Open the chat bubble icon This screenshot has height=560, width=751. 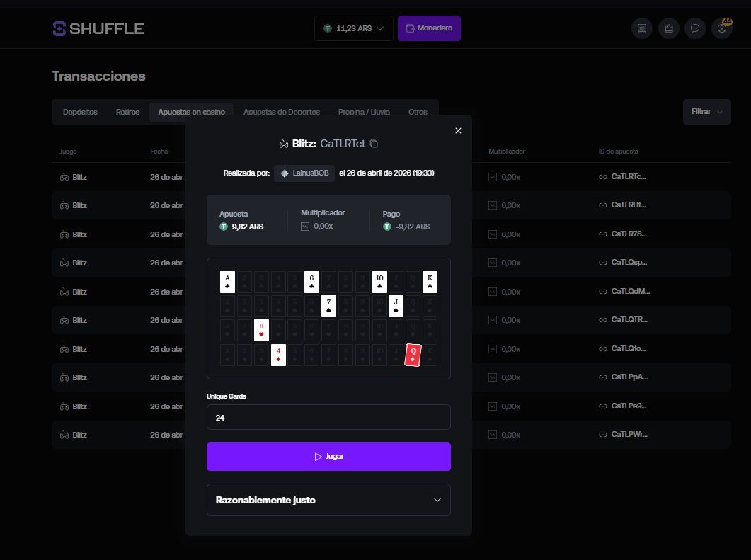[695, 28]
